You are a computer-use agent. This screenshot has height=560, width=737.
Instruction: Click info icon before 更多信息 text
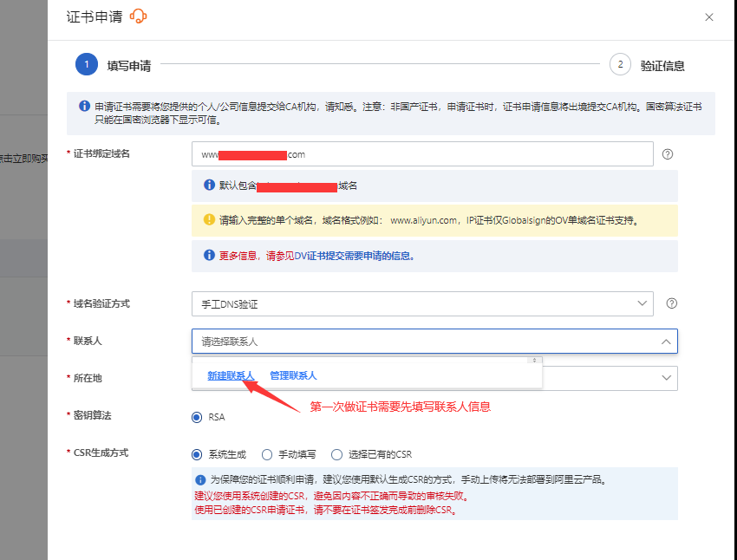click(209, 256)
